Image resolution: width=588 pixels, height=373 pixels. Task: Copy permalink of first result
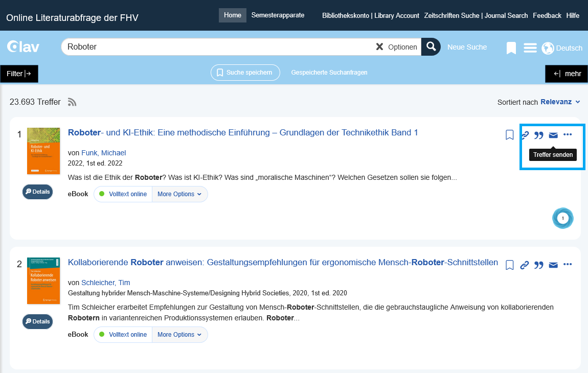pos(525,135)
